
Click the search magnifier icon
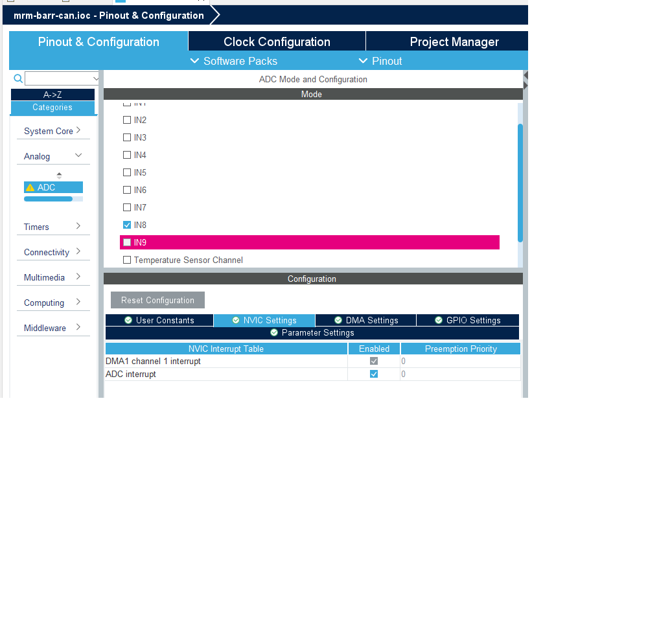pos(18,78)
